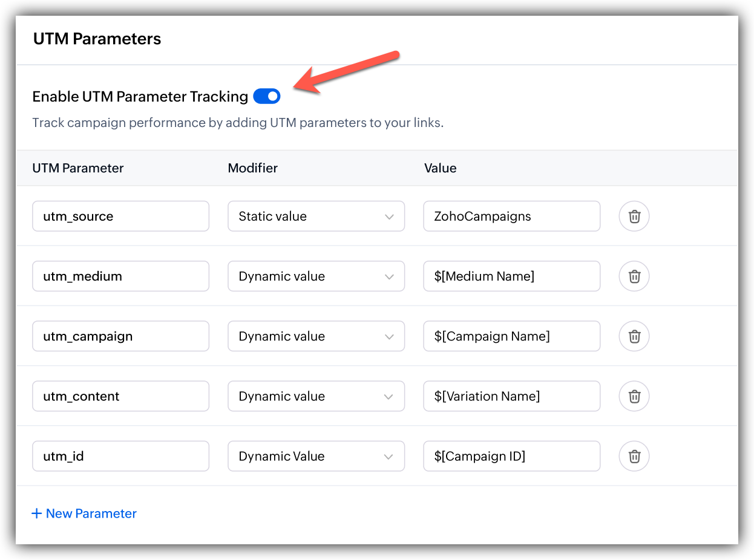754x560 pixels.
Task: Edit the ZohoCampaigns value field
Action: coord(512,217)
